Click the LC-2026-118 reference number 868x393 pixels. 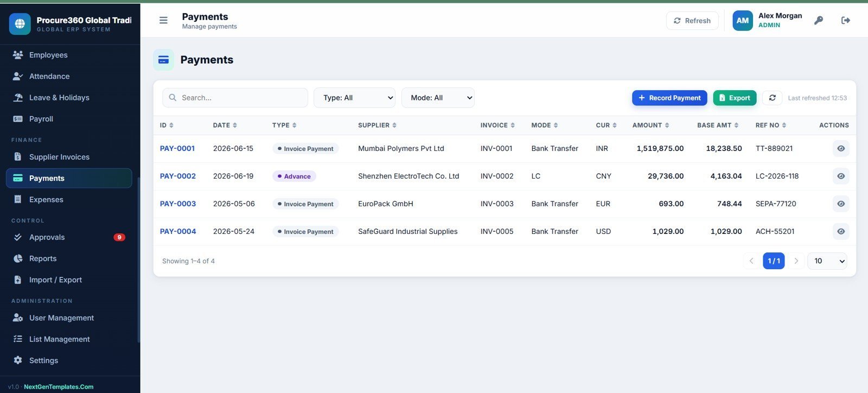tap(777, 176)
